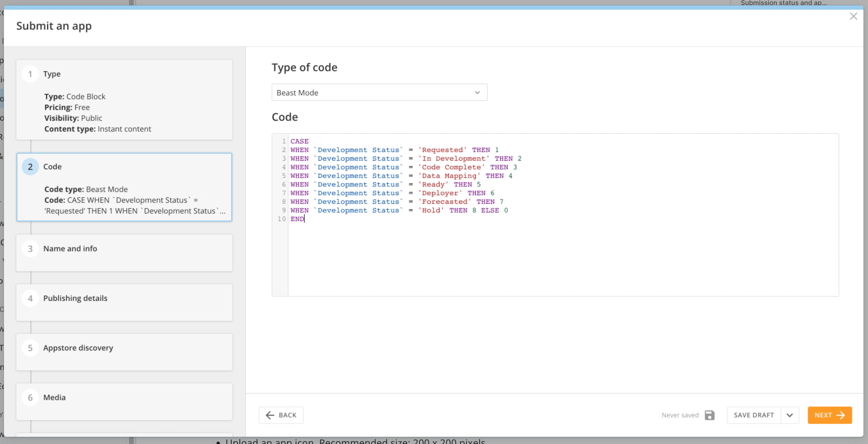Click the 'Never saved' status text

point(680,415)
